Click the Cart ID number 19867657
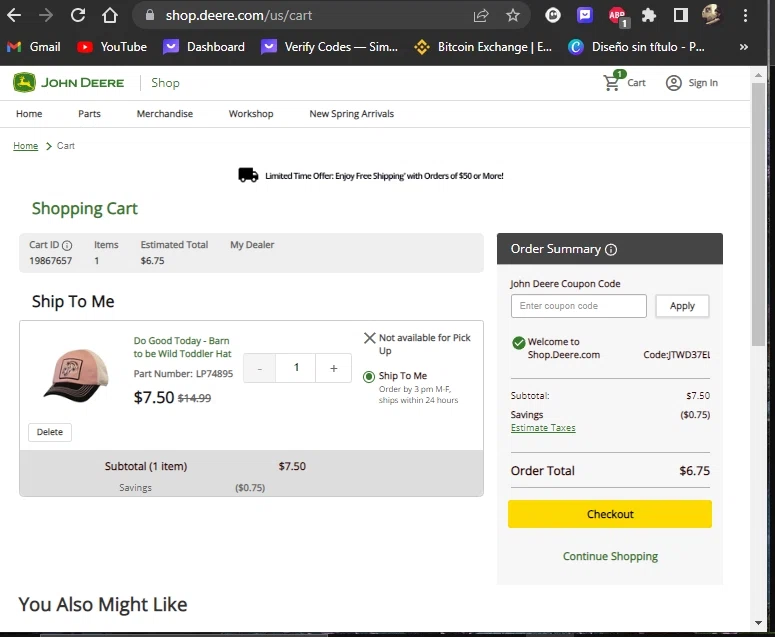 pyautogui.click(x=50, y=260)
